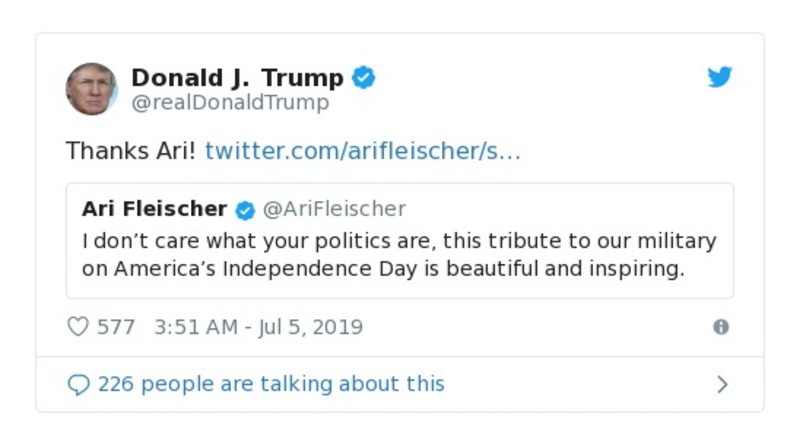Open "226 people are talking about this"
This screenshot has width=800, height=445.
pyautogui.click(x=270, y=384)
